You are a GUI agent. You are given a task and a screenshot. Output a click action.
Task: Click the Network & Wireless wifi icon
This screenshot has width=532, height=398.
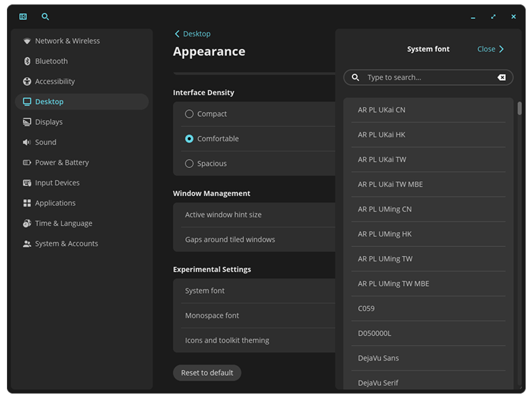(27, 41)
